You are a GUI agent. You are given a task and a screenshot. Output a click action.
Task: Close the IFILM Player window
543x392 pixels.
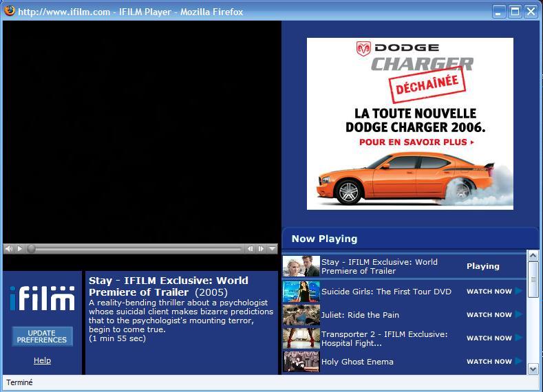[x=531, y=12]
